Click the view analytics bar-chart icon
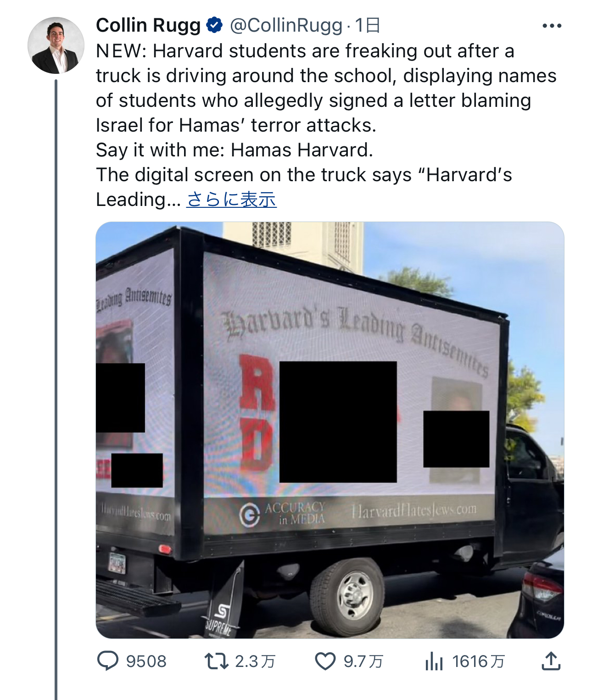592x700 pixels. [434, 661]
